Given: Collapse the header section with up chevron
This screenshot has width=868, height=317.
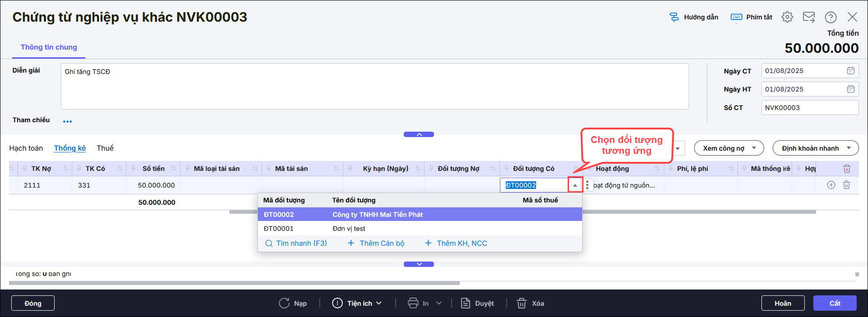Looking at the screenshot, I should [419, 134].
